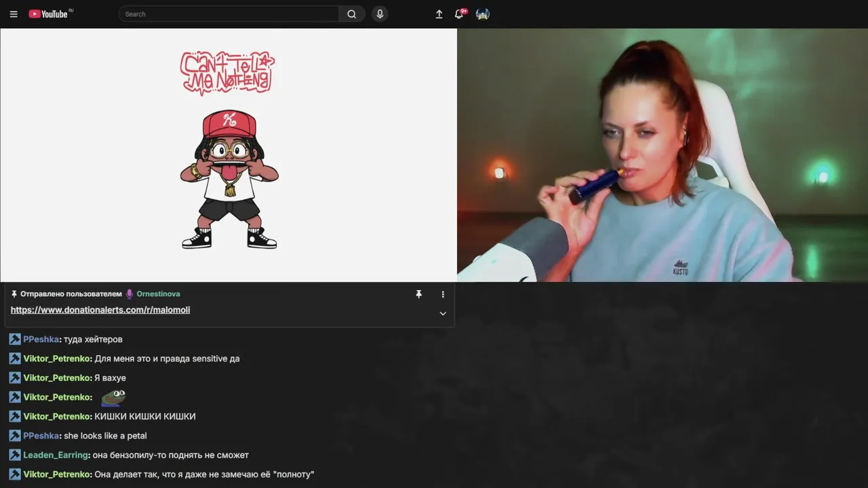Click the badge beside 'КИШКИ КИШКИ КИШКИ'
868x488 pixels.
[15, 416]
